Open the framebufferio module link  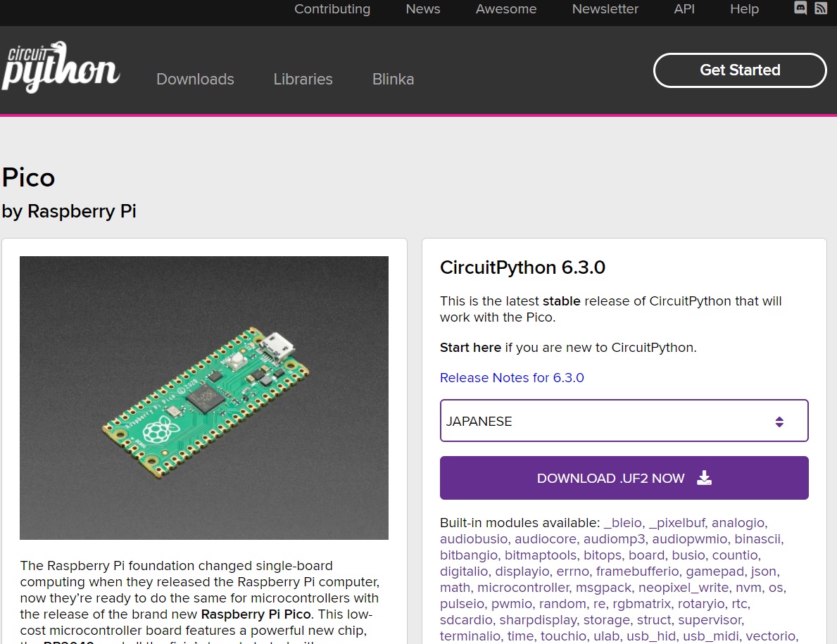pos(637,572)
